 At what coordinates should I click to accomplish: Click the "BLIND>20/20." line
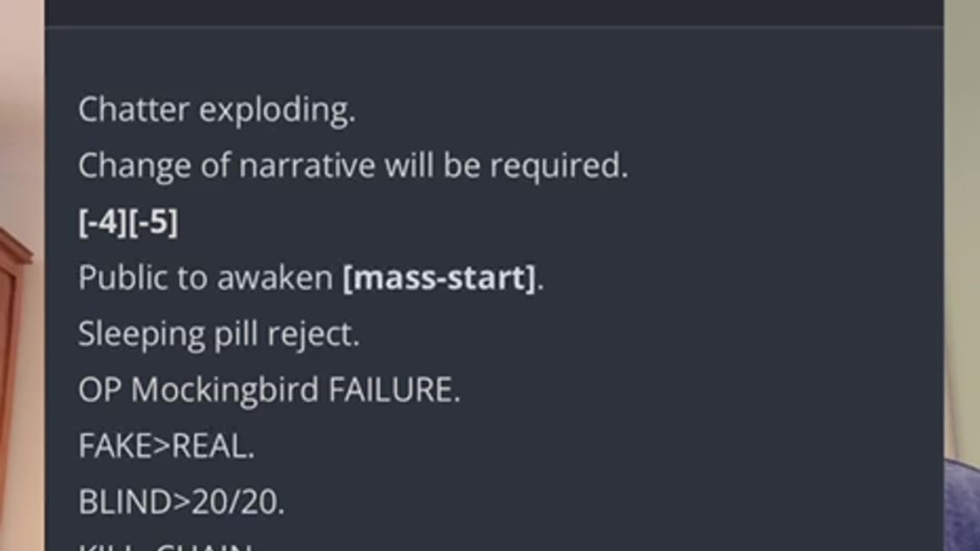(181, 503)
